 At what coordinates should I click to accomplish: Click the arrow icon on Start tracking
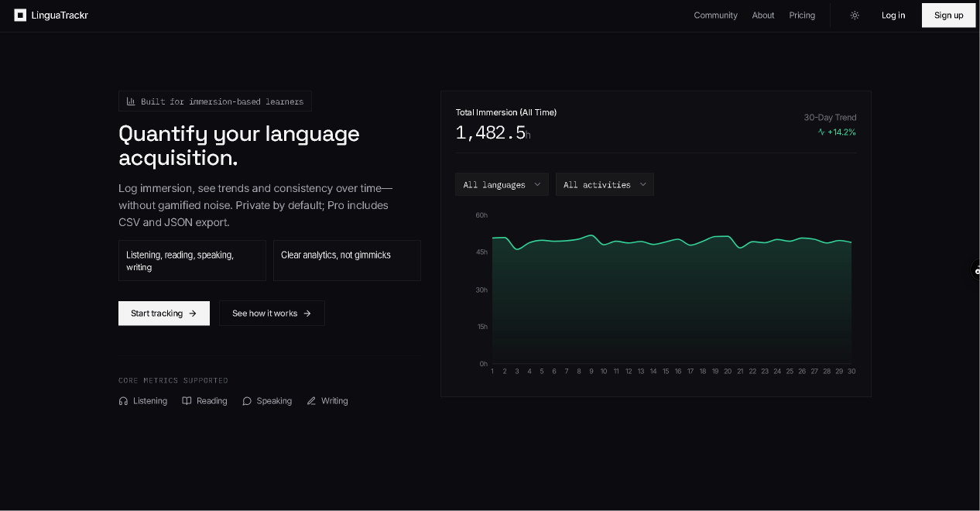(193, 314)
